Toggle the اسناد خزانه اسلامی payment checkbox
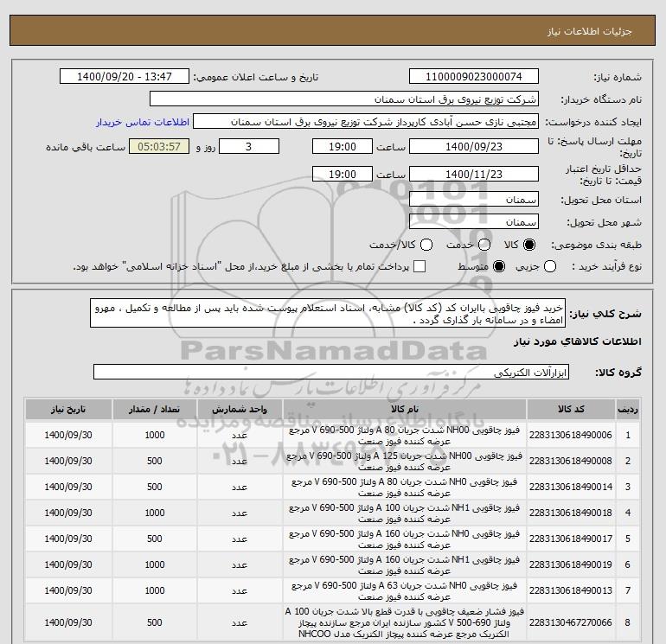 pyautogui.click(x=419, y=266)
